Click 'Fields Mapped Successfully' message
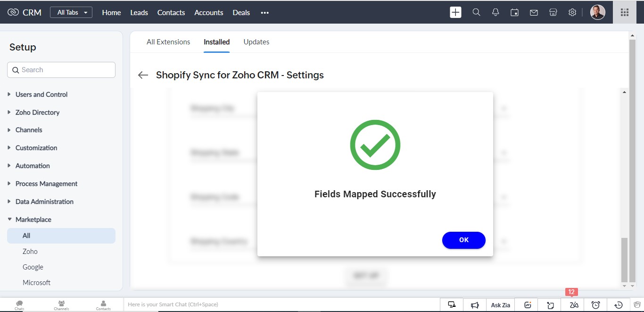The width and height of the screenshot is (644, 312). click(x=375, y=194)
